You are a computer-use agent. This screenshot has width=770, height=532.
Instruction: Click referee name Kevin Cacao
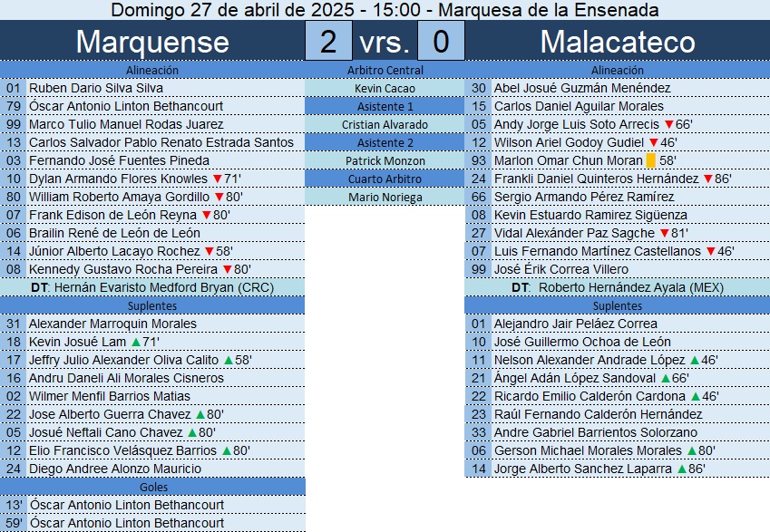click(385, 89)
